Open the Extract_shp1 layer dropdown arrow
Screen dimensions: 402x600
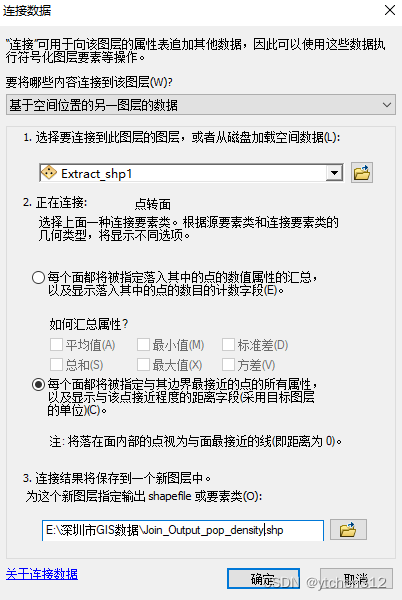pos(334,173)
